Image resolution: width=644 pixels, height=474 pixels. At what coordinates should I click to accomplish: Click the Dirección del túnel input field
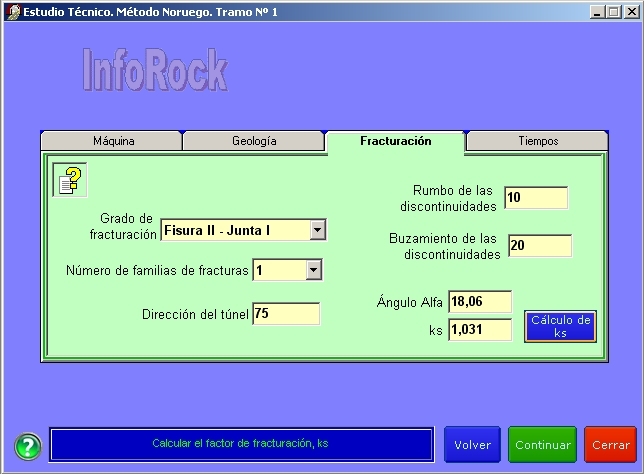pos(286,314)
